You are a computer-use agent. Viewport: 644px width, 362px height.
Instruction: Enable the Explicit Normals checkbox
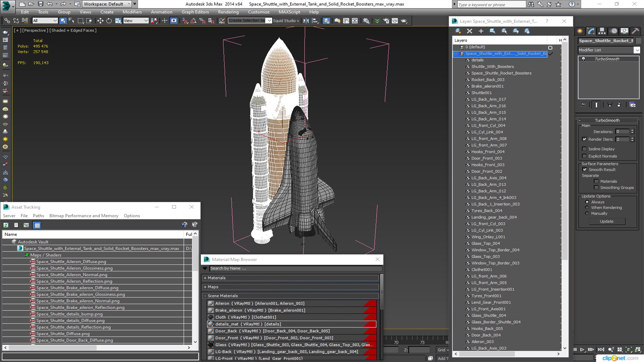(584, 156)
